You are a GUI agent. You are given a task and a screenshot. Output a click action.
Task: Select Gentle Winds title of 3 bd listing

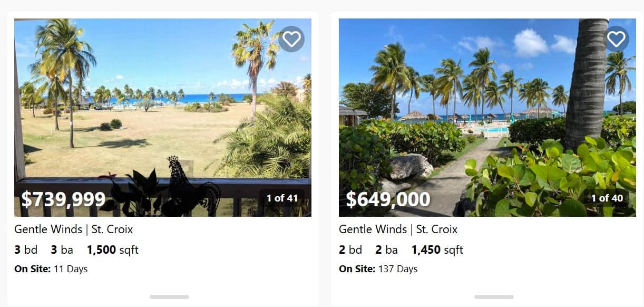[x=74, y=229]
